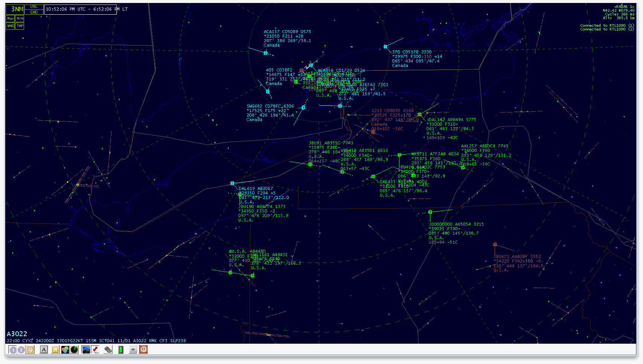Image resolution: width=643 pixels, height=364 pixels.
Task: Click the JBU672 aircraft target symbol
Action: click(x=495, y=244)
